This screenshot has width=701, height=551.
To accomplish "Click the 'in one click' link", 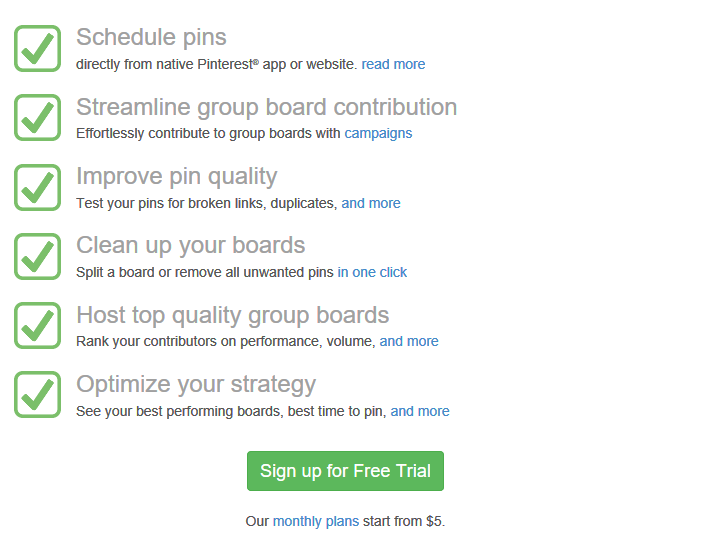I will 372,272.
